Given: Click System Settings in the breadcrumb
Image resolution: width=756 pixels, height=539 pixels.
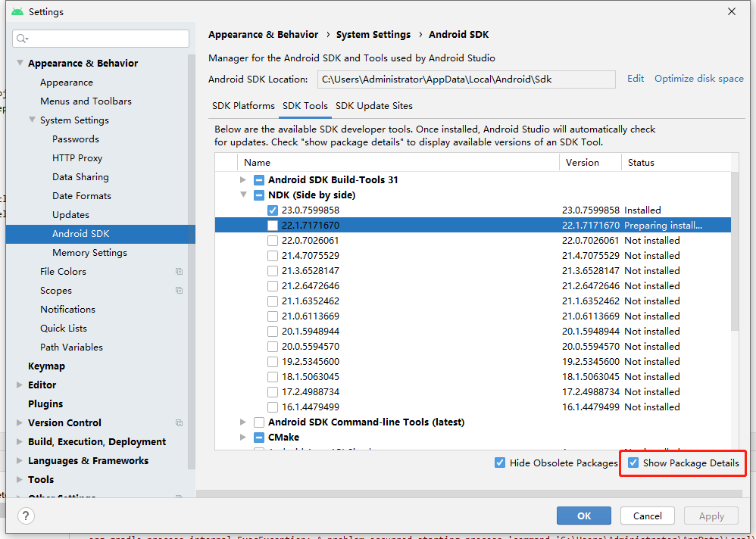Looking at the screenshot, I should [x=373, y=35].
